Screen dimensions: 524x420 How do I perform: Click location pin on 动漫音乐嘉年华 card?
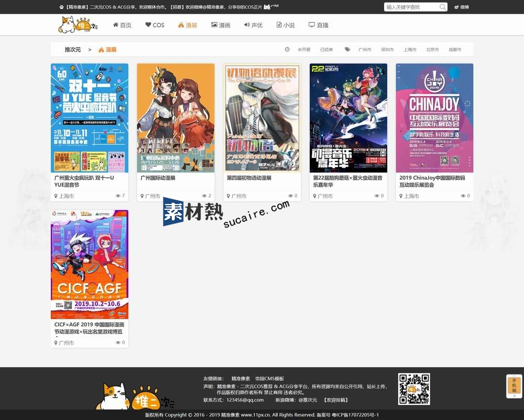pyautogui.click(x=314, y=196)
